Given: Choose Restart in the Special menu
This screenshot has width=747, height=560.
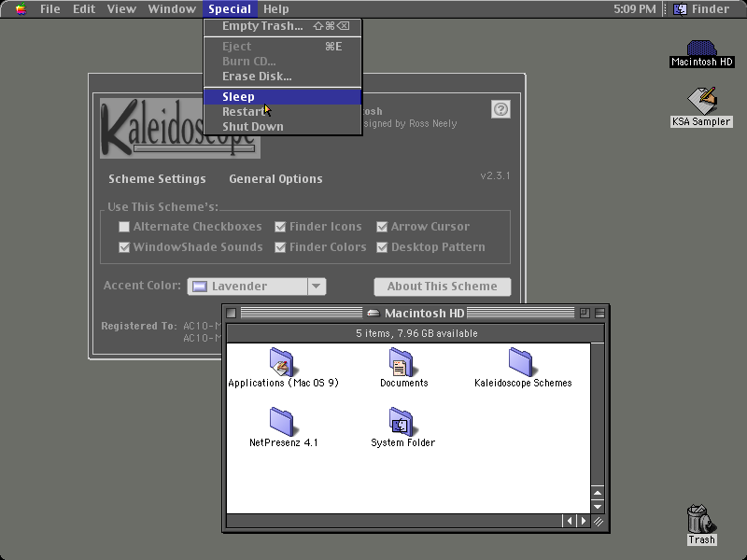Looking at the screenshot, I should [283, 111].
